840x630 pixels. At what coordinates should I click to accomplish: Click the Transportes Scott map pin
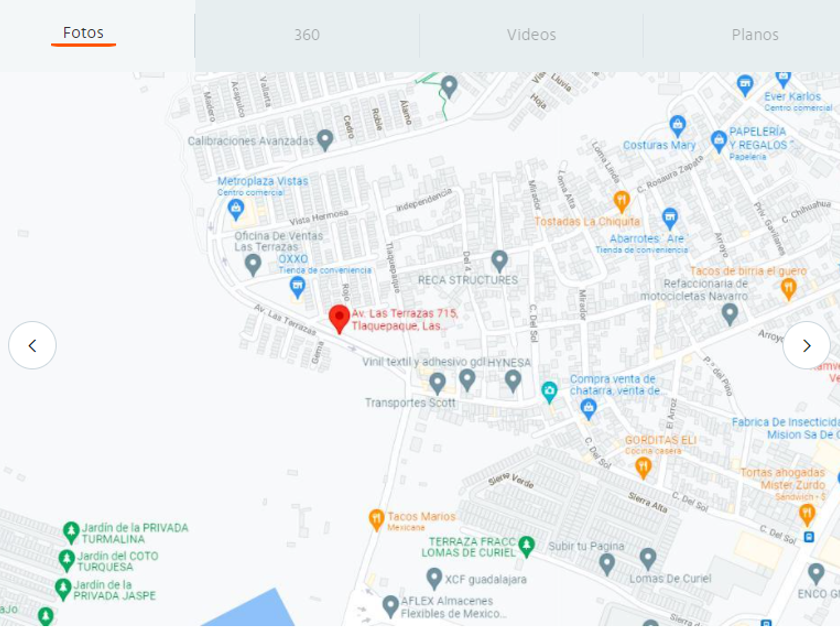pyautogui.click(x=437, y=383)
